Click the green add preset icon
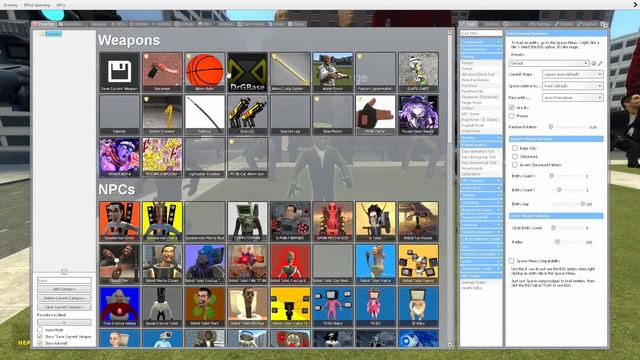The height and width of the screenshot is (360, 640). (594, 63)
